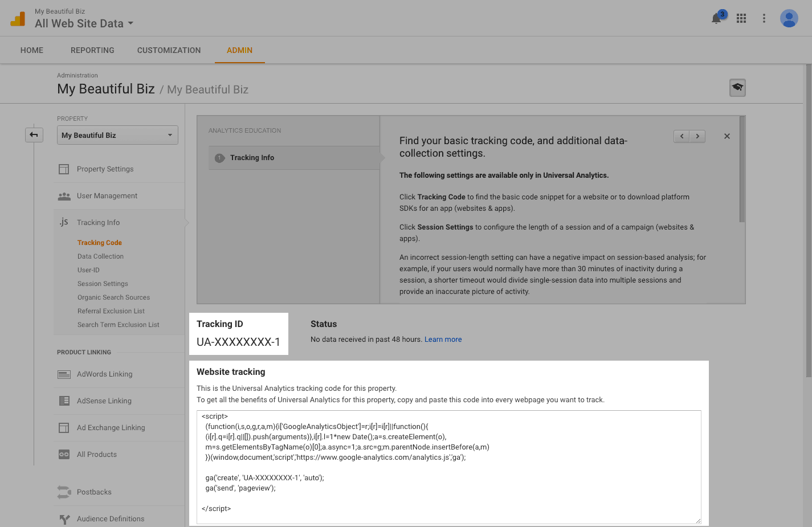Image resolution: width=812 pixels, height=527 pixels.
Task: Switch to the Reporting tab
Action: (x=92, y=50)
